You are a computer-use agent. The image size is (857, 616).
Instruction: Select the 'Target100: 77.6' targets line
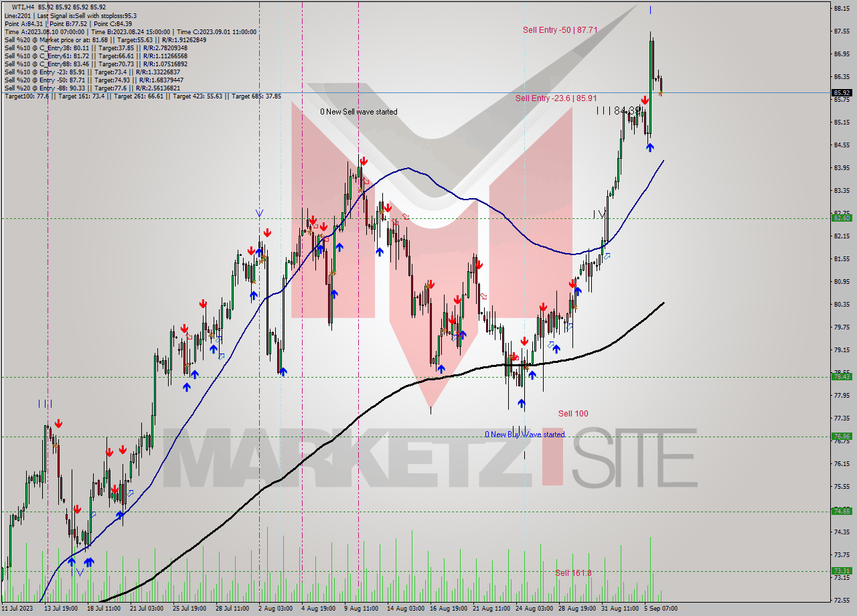[x=143, y=96]
